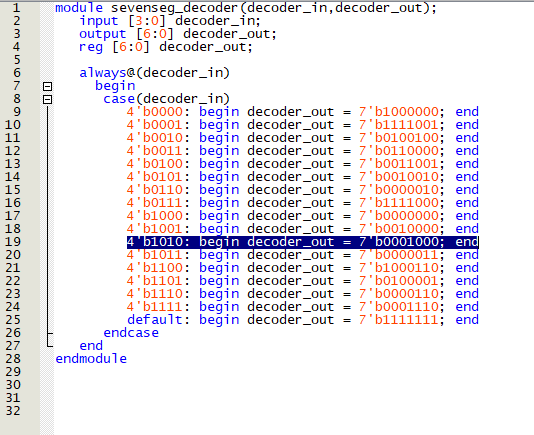Click line number 1 in the gutter

coord(16,7)
